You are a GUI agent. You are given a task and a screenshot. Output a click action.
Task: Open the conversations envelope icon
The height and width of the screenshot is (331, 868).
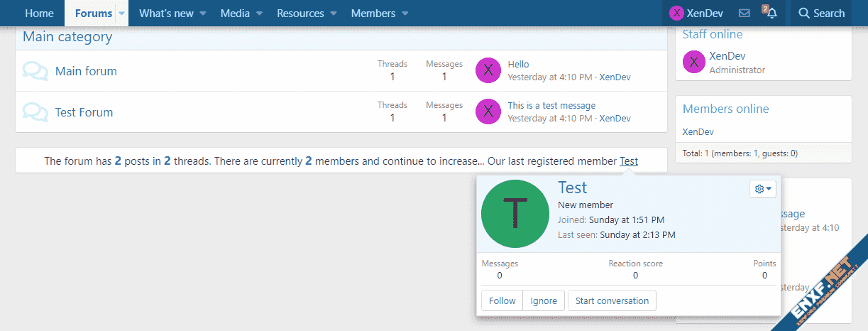pos(745,13)
